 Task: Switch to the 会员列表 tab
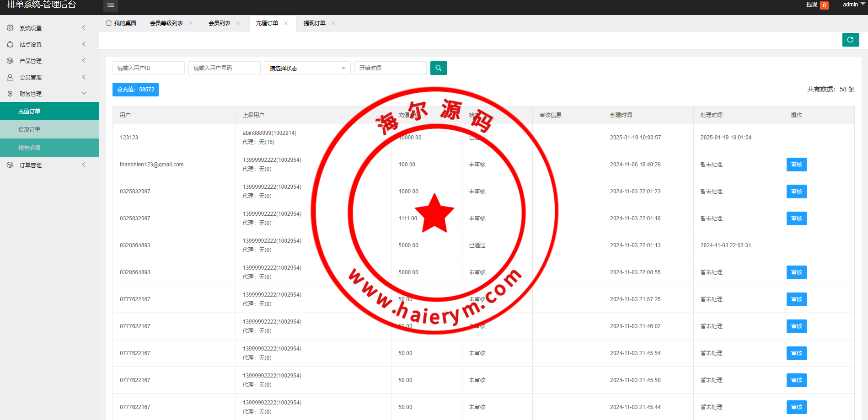(x=220, y=23)
